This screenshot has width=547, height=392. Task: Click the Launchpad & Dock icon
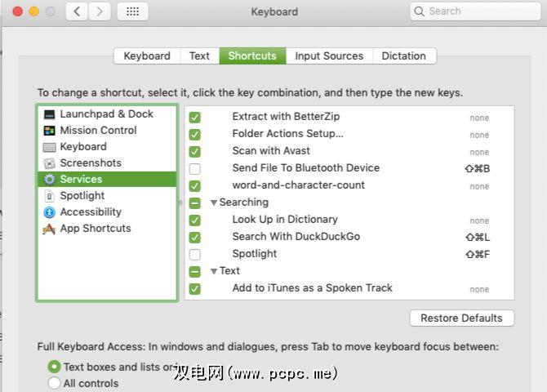50,114
